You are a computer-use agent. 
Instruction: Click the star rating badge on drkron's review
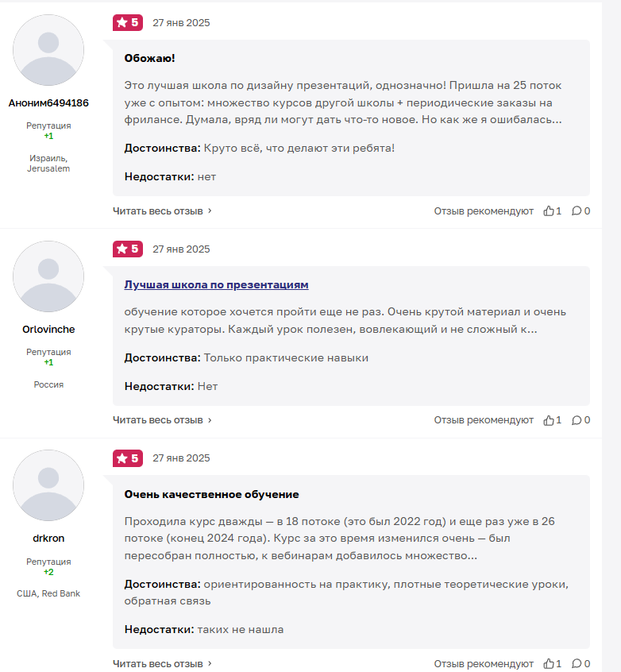coord(127,458)
